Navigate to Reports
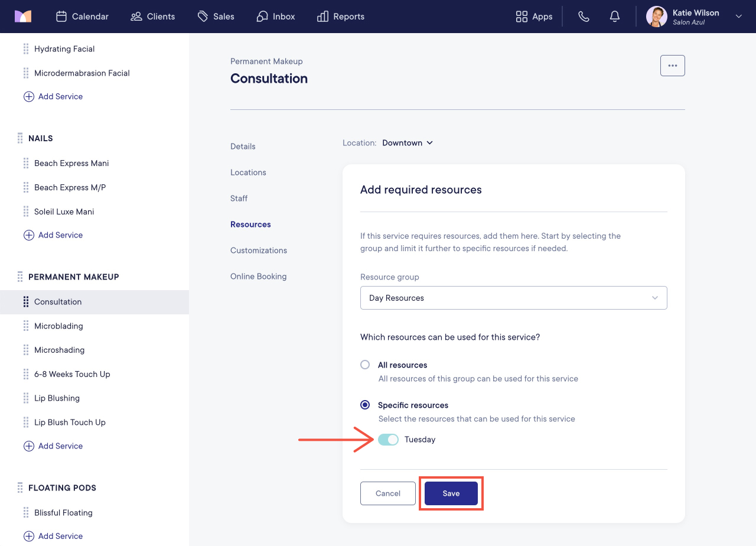 pos(341,17)
